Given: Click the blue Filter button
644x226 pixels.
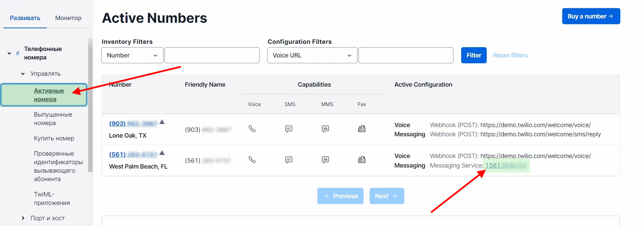Looking at the screenshot, I should click(473, 55).
